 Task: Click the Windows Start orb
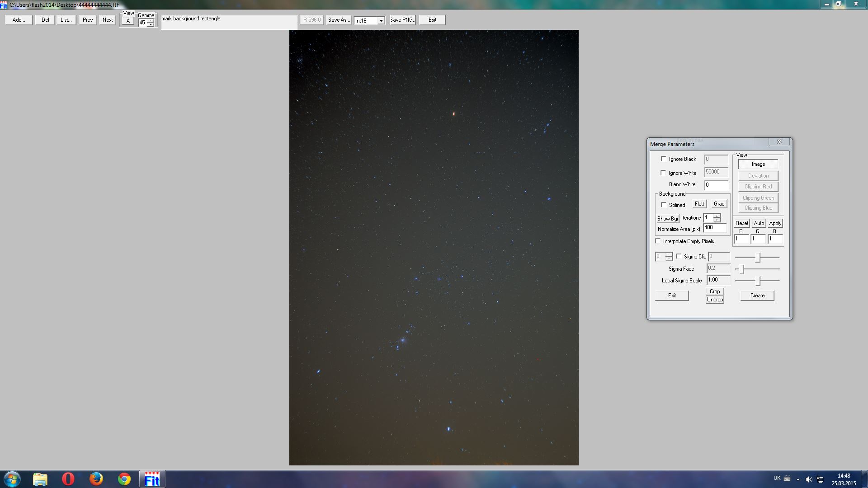12,479
